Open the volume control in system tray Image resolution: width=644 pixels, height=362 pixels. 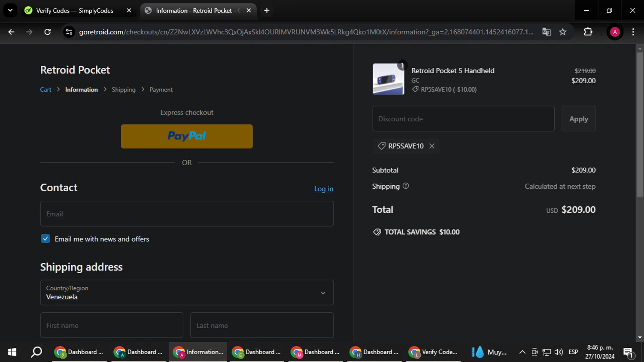coord(559,352)
